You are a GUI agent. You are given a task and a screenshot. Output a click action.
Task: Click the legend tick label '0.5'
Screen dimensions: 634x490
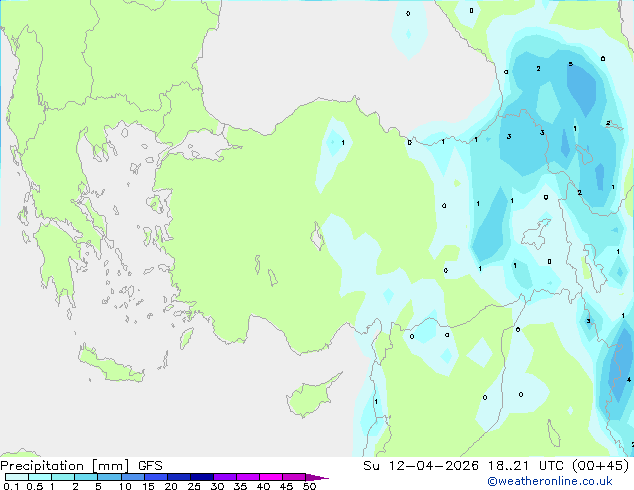[35, 486]
